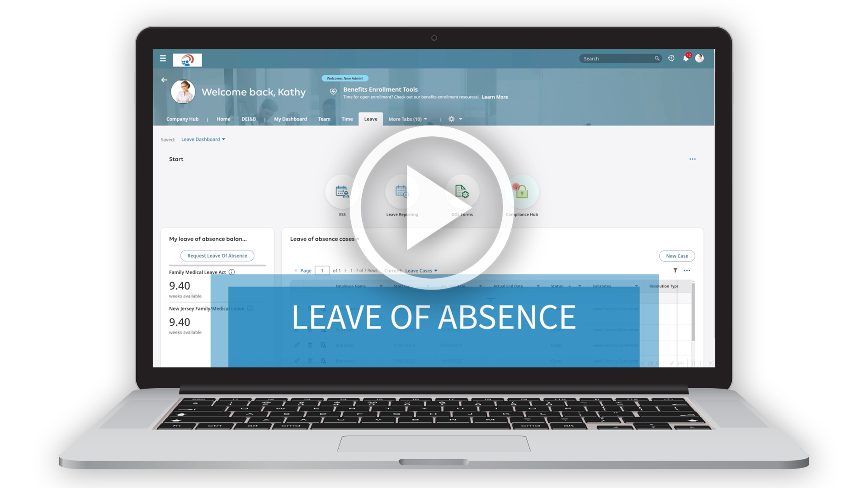Select the Leave tab in navigation
868x488 pixels.
point(371,118)
